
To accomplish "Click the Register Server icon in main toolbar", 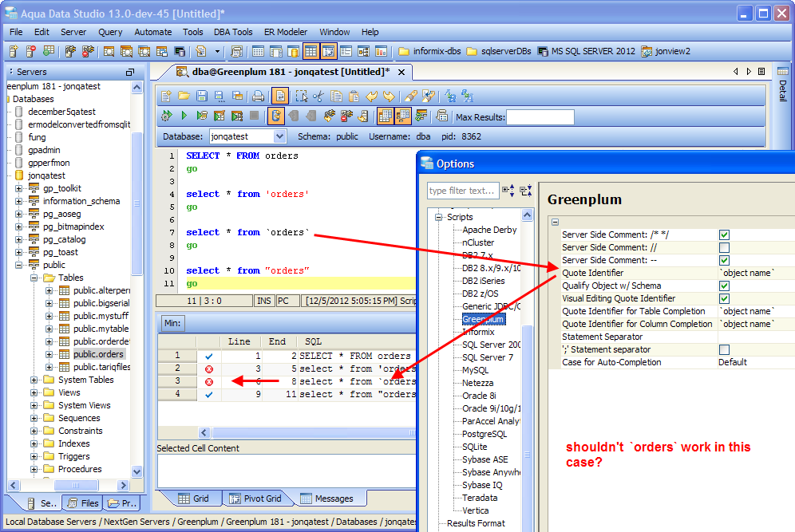I will point(14,51).
